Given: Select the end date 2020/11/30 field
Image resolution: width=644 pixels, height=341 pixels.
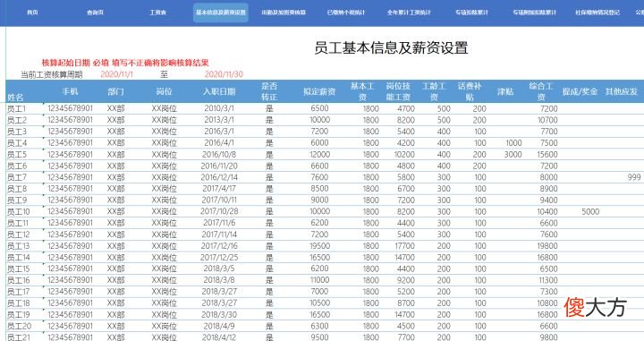Looking at the screenshot, I should click(x=224, y=74).
